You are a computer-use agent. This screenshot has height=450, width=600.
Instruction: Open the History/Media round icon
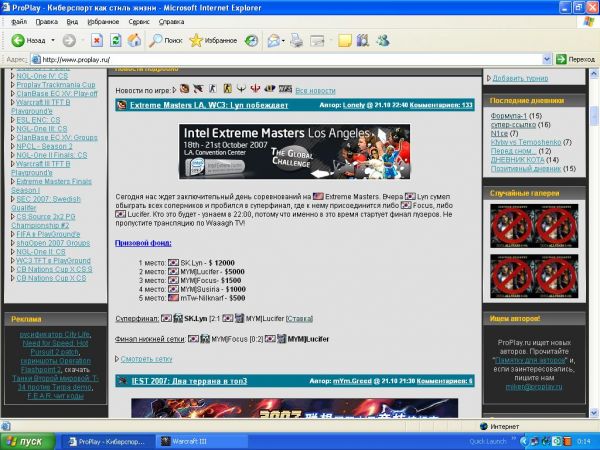(x=251, y=40)
